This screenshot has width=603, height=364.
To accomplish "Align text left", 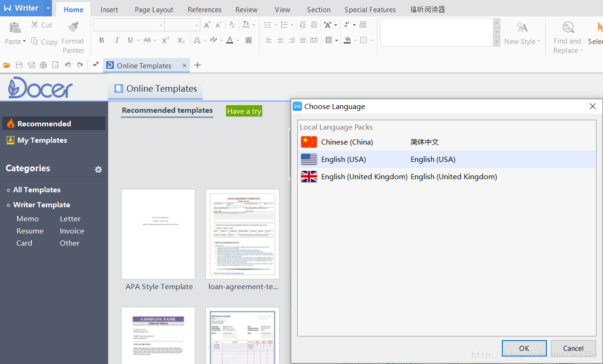I will click(x=269, y=40).
